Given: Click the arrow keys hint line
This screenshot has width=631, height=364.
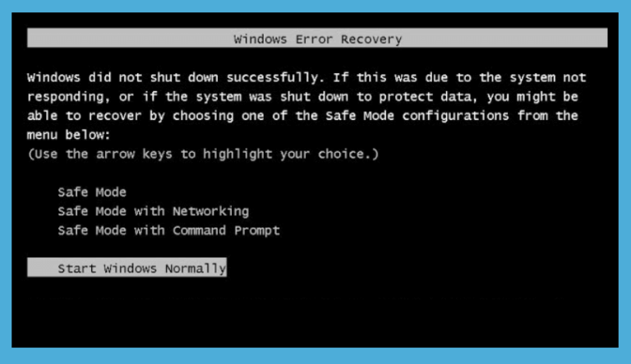Looking at the screenshot, I should (x=203, y=154).
